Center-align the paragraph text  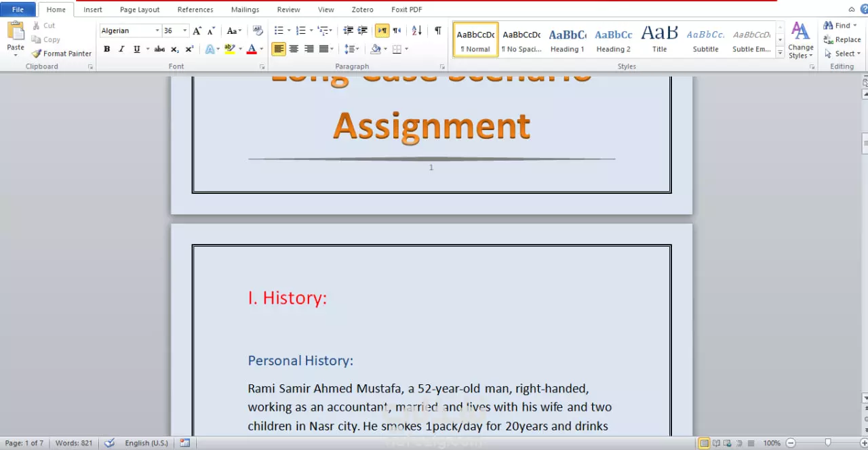tap(294, 49)
